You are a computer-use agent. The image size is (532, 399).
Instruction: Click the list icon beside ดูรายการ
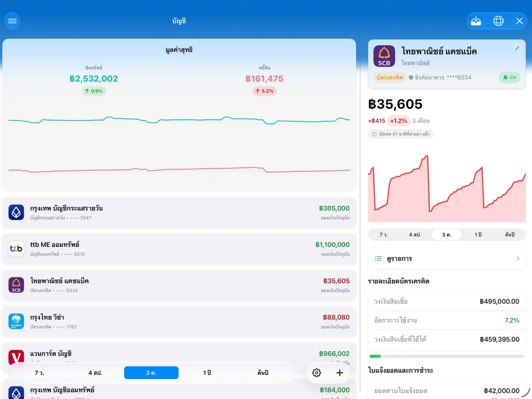(378, 259)
